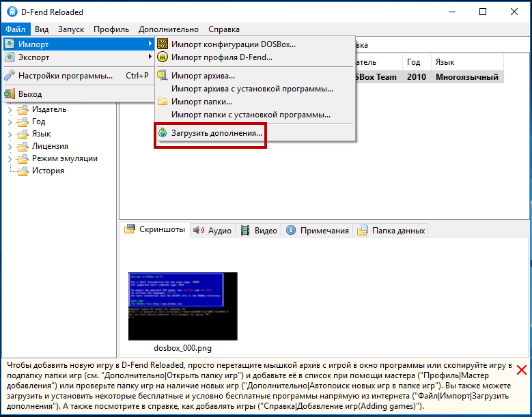Image resolution: width=532 pixels, height=417 pixels.
Task: Expand the Язык tree node
Action: point(10,134)
